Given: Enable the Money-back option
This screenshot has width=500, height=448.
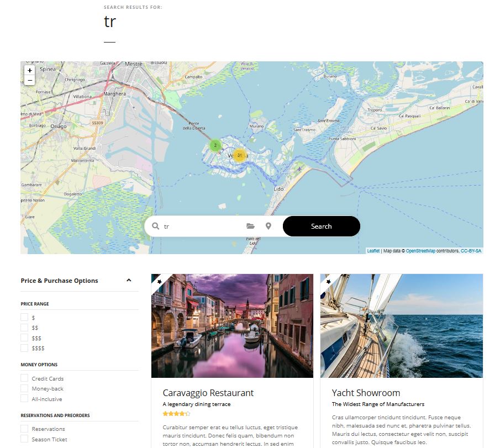Looking at the screenshot, I should point(24,388).
